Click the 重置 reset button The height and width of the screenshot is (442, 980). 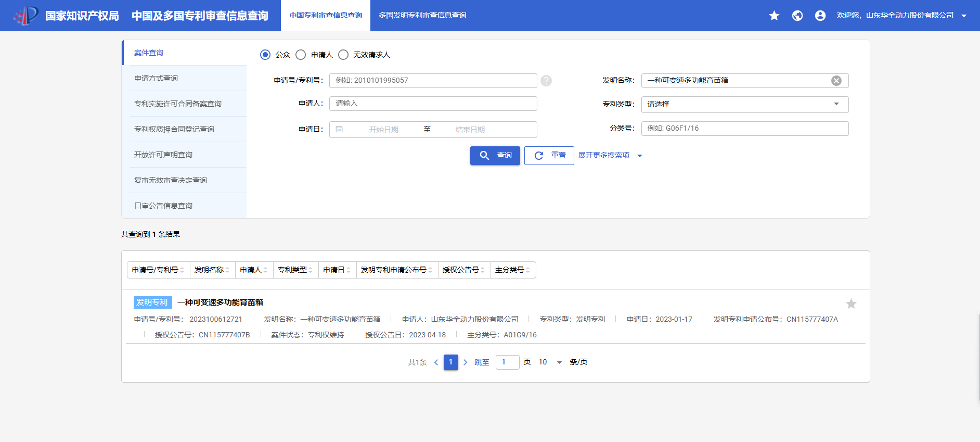(x=549, y=156)
